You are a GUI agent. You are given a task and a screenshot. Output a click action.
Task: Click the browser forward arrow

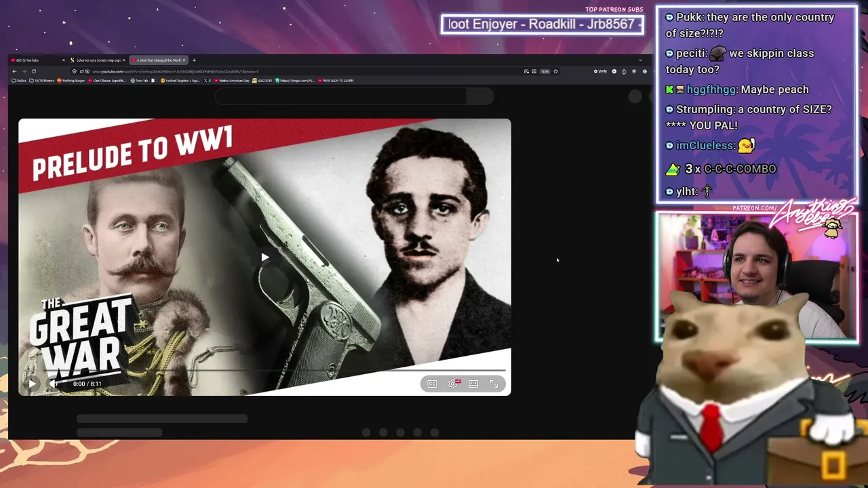(24, 71)
